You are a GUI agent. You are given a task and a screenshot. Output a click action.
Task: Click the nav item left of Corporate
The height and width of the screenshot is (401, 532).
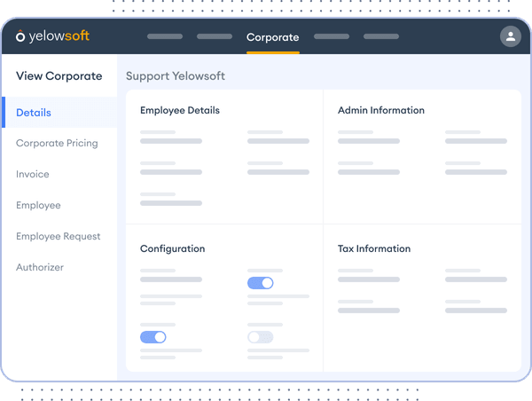pyautogui.click(x=214, y=37)
